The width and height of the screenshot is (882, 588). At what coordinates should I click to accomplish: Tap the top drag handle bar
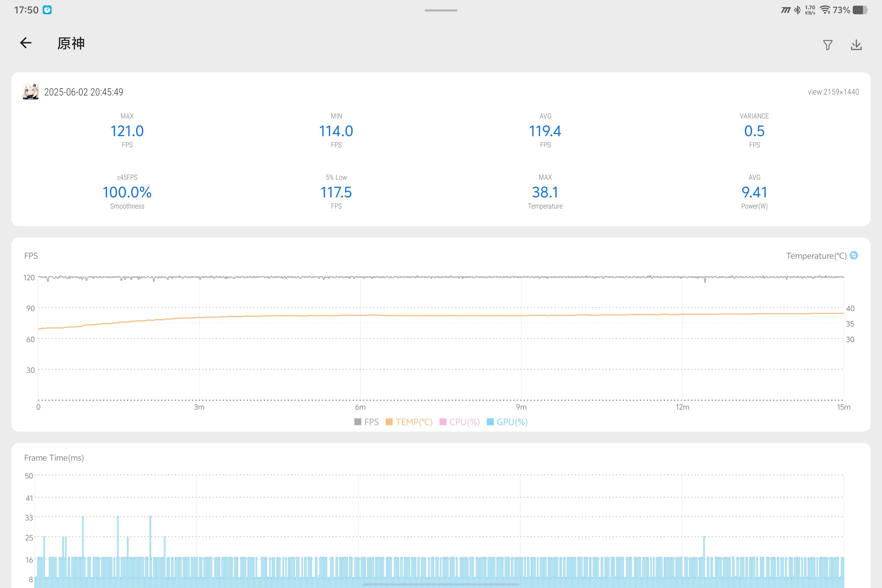coord(441,10)
